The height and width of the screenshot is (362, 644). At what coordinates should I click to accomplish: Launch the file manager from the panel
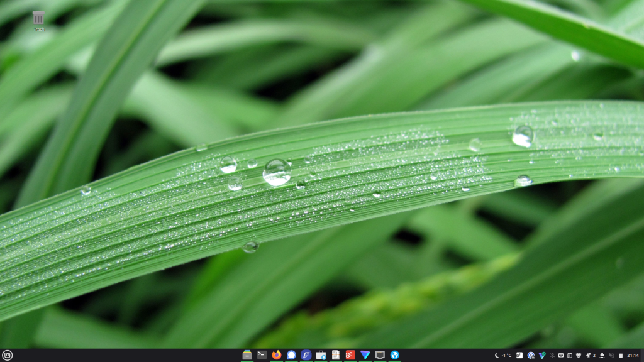(x=247, y=355)
